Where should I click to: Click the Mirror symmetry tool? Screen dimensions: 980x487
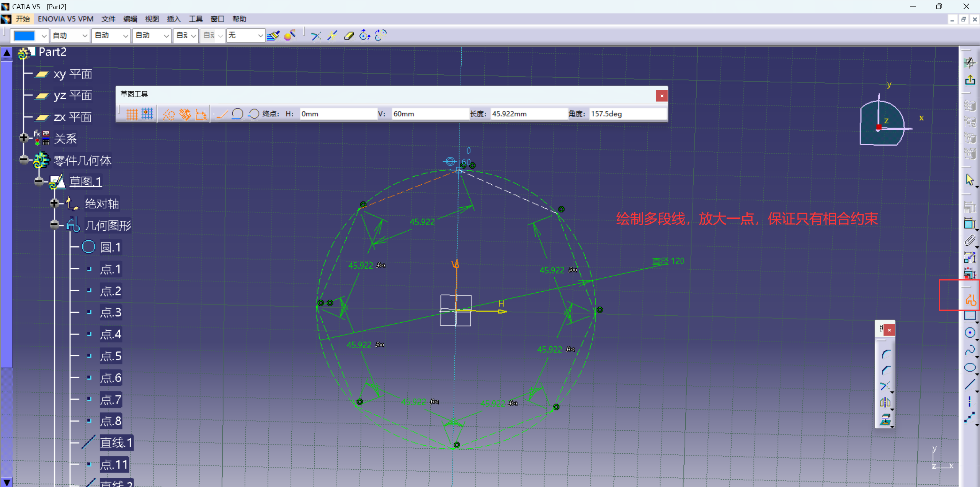point(885,402)
